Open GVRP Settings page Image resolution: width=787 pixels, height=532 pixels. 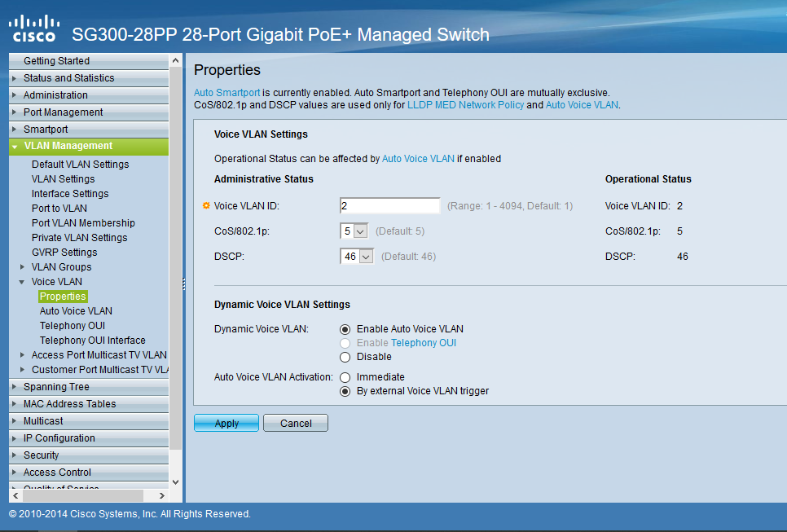pos(64,253)
